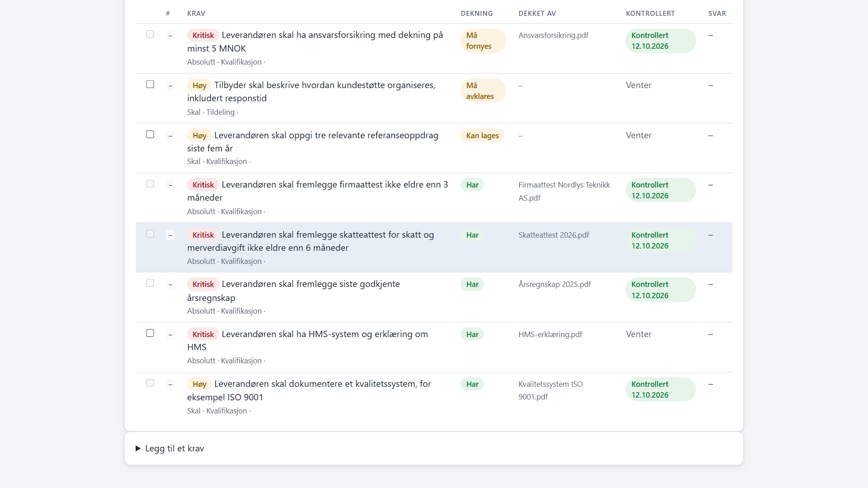Click 'Har' badge in skatteattest row
This screenshot has height=488, width=868.
(472, 235)
